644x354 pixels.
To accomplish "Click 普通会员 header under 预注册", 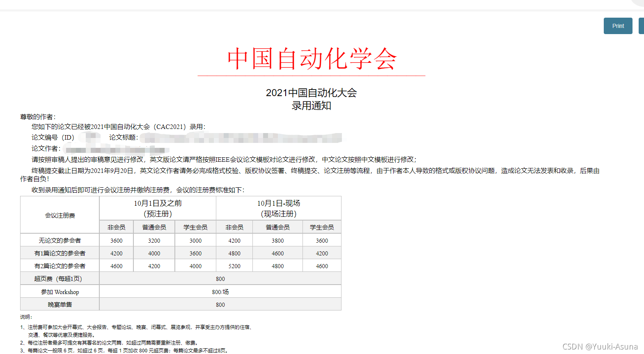I will (154, 227).
